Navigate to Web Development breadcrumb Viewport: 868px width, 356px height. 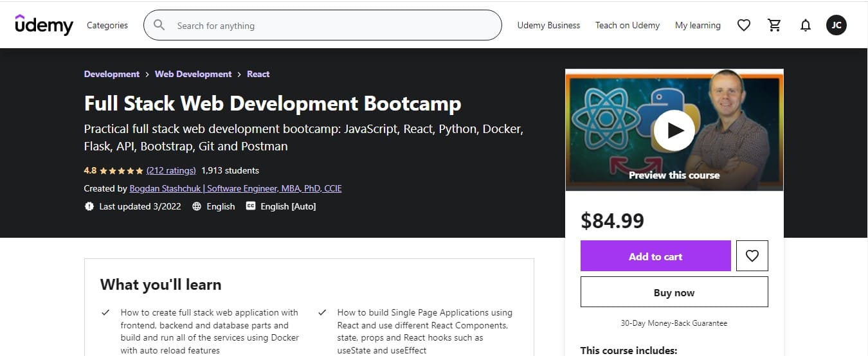[193, 74]
